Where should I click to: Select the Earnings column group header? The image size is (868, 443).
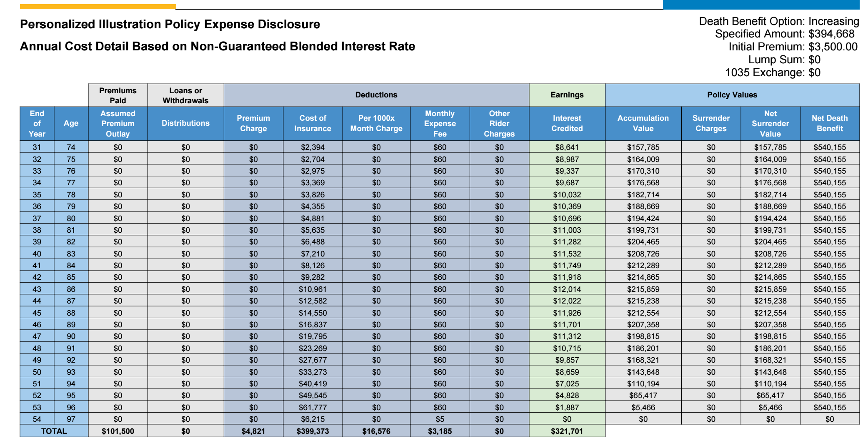(567, 95)
